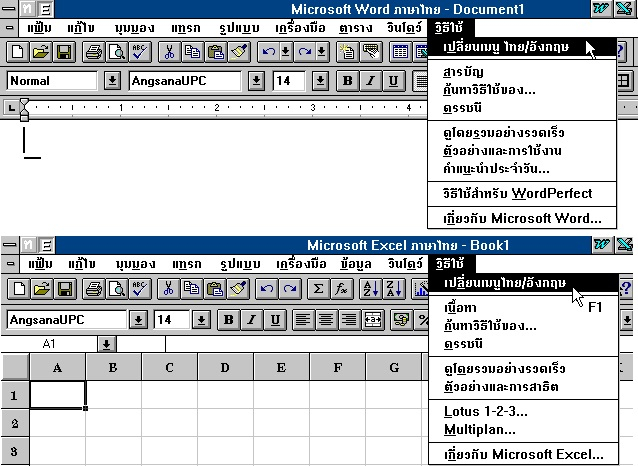Toggle Bold in Excel formatting toolbar

[229, 320]
